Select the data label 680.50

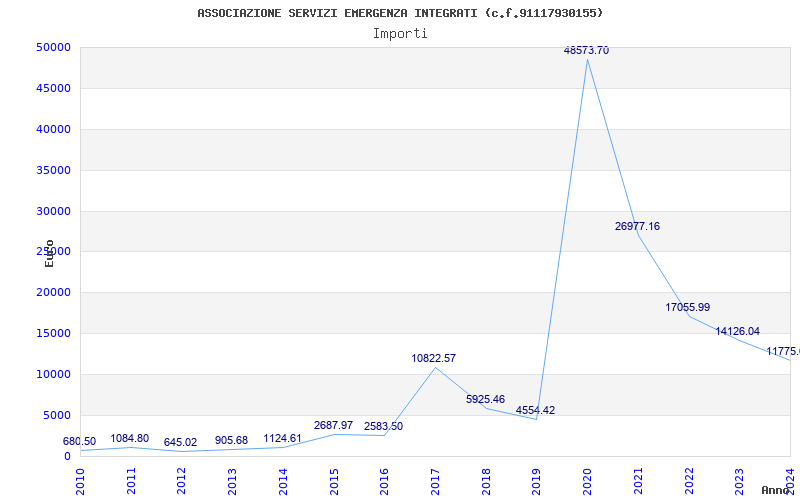[79, 442]
